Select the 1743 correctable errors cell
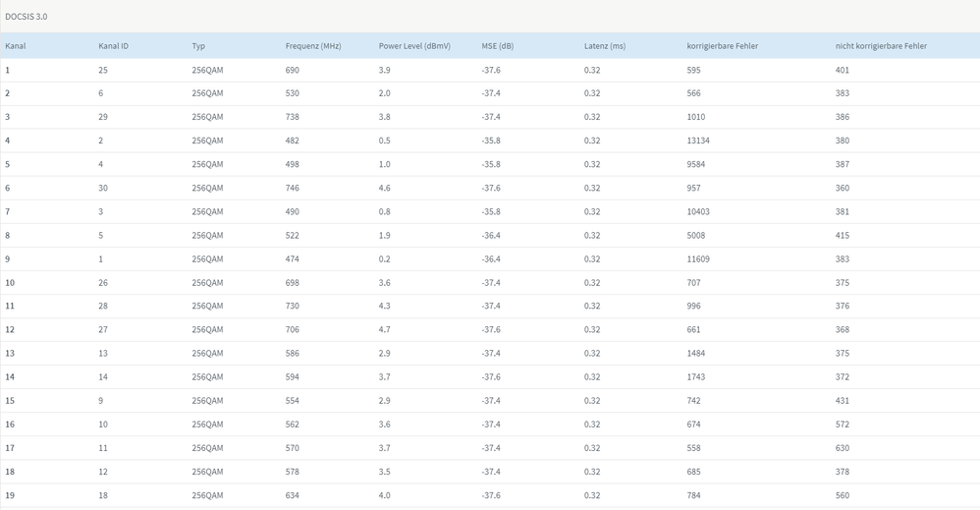980x510 pixels. click(695, 377)
